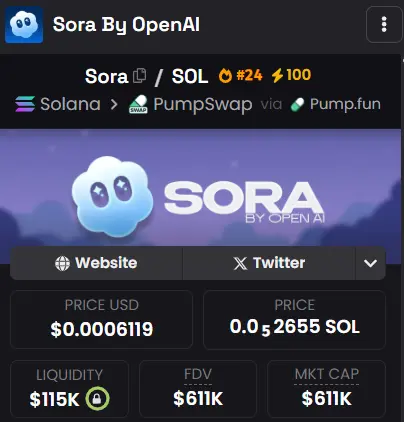Screen dimensions: 404x422
Task: Expand more links chevron dropdown
Action: pyautogui.click(x=371, y=263)
